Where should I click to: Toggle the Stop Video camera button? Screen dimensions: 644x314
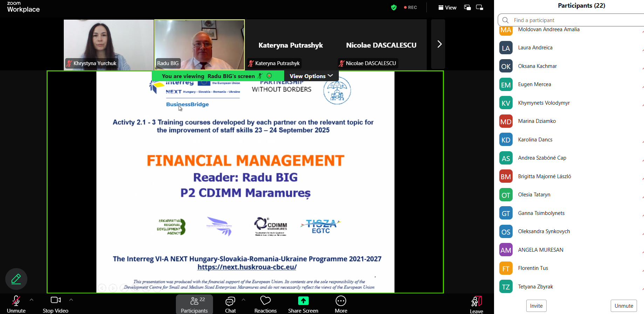pos(55,304)
